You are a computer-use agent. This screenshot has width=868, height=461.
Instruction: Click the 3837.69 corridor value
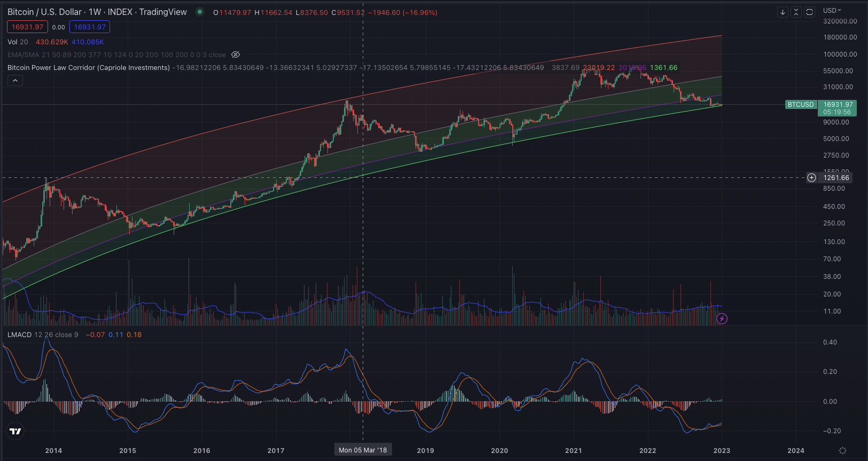pyautogui.click(x=566, y=67)
